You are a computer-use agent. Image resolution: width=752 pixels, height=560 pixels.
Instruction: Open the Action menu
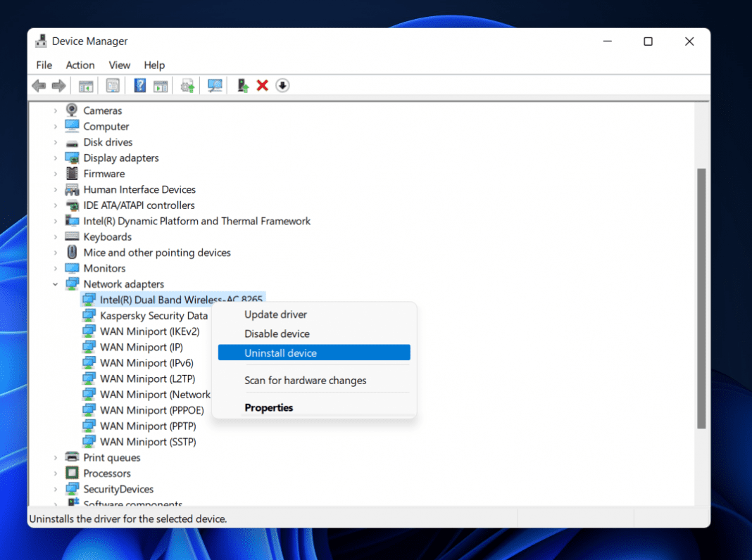pyautogui.click(x=80, y=65)
